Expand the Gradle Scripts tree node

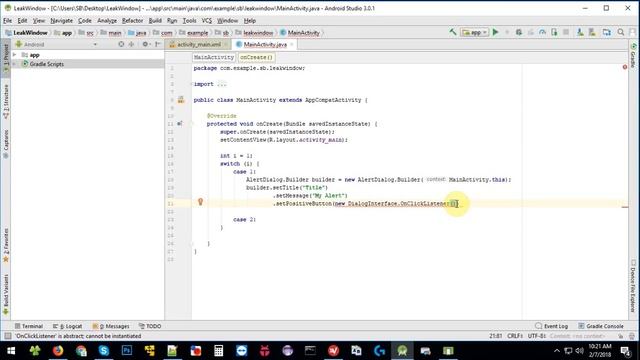(x=15, y=64)
